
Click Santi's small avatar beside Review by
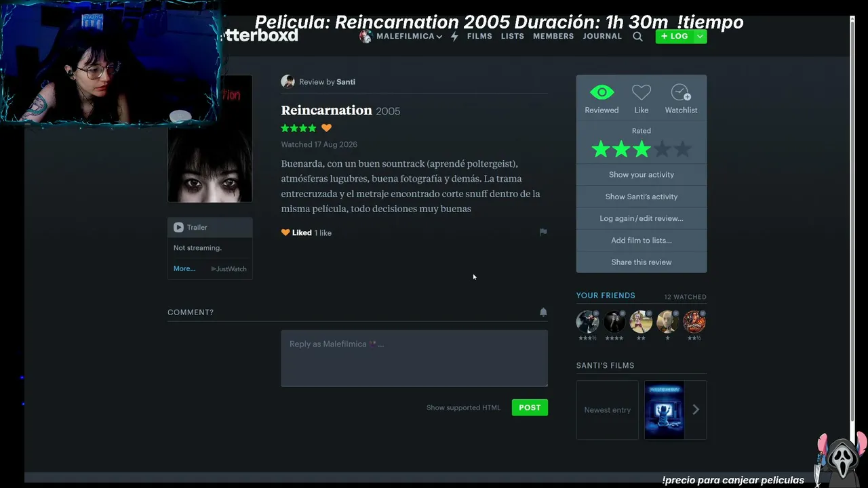[x=288, y=81]
